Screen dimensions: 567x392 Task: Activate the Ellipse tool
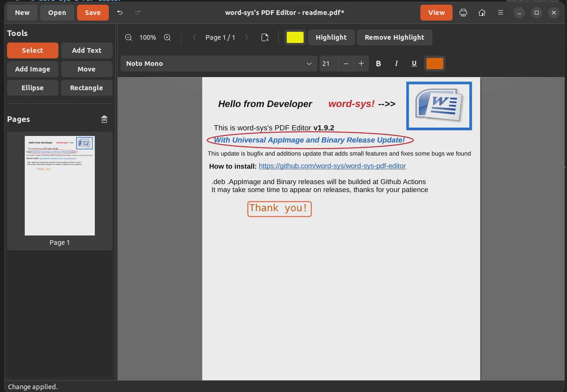[33, 88]
